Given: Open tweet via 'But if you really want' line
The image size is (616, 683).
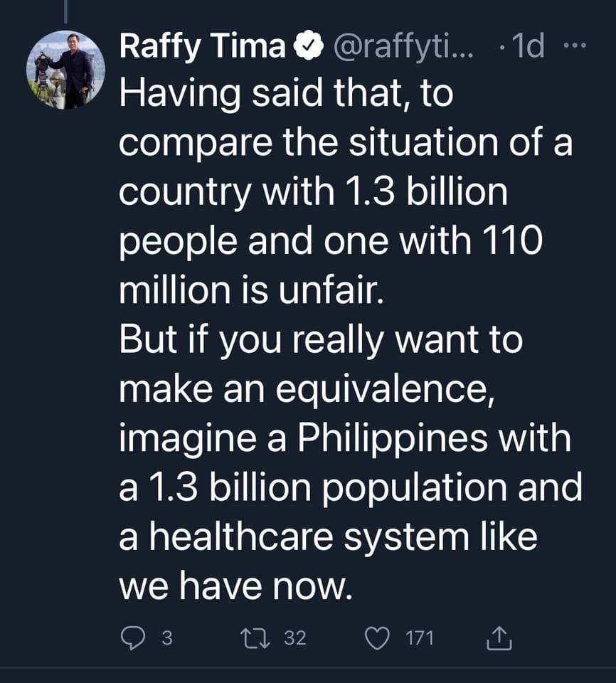Looking at the screenshot, I should click(321, 340).
